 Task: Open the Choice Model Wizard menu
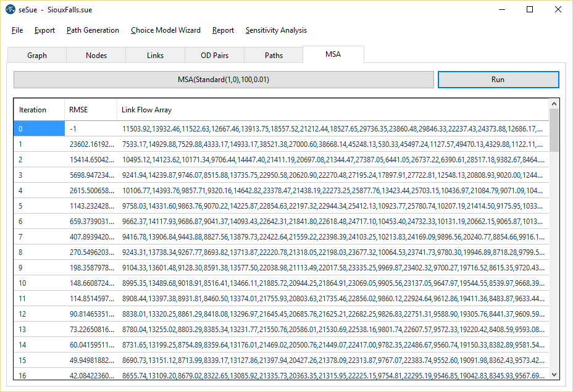click(x=165, y=30)
